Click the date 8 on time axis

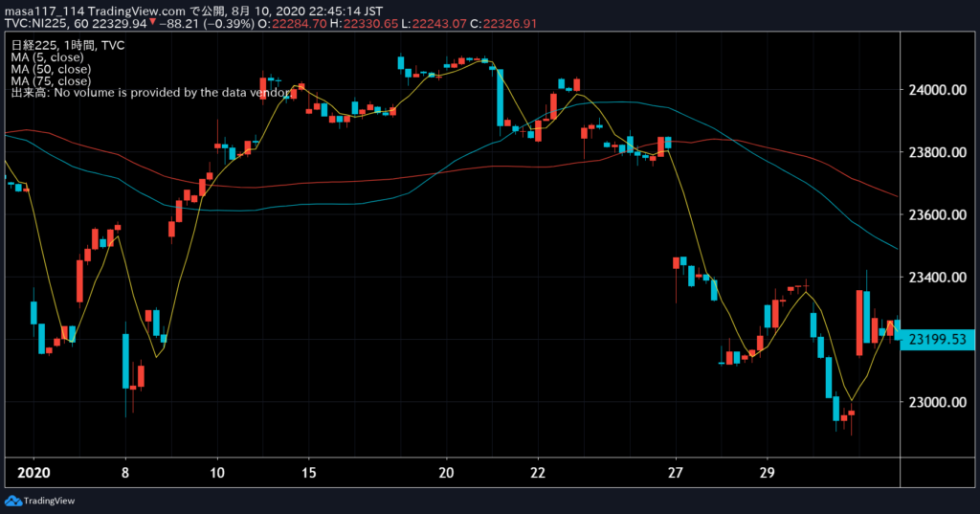click(125, 473)
